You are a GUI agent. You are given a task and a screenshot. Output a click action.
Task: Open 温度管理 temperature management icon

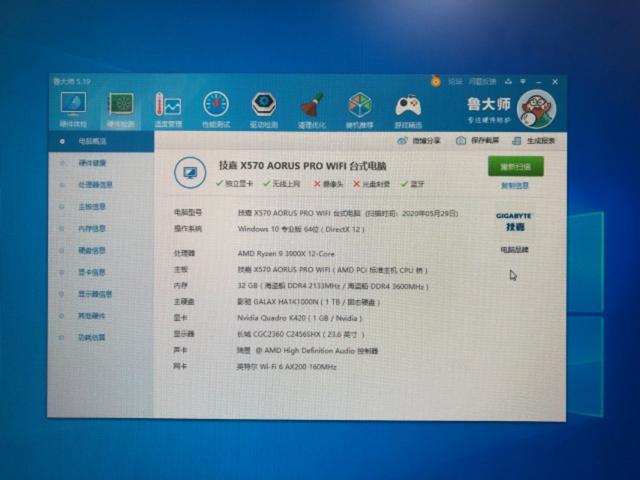[168, 107]
